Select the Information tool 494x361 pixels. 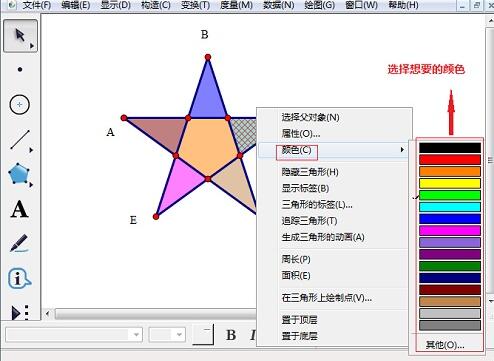pos(19,278)
